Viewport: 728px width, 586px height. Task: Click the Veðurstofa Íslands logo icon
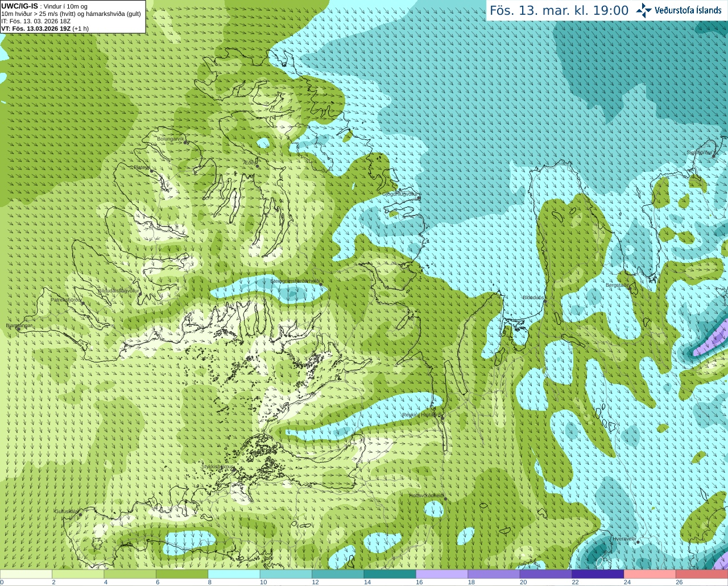tap(643, 10)
